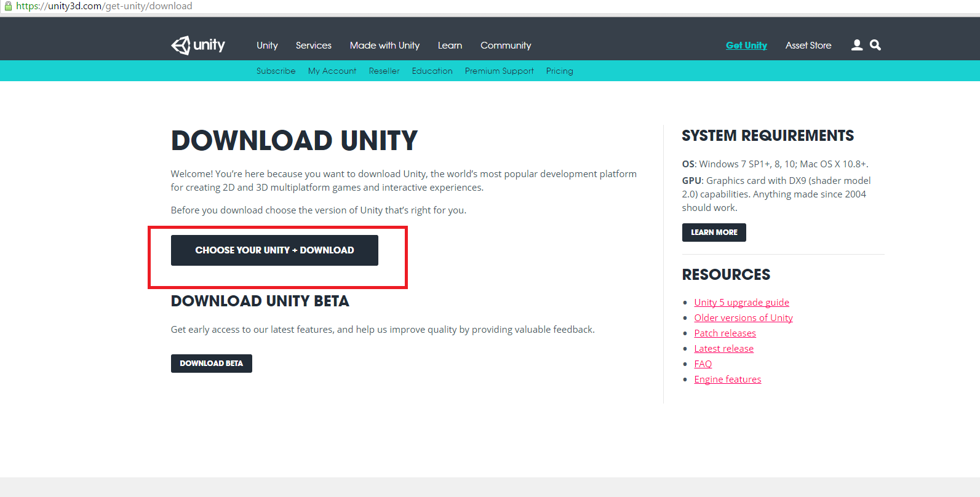Open the Patch releases link

click(x=725, y=333)
